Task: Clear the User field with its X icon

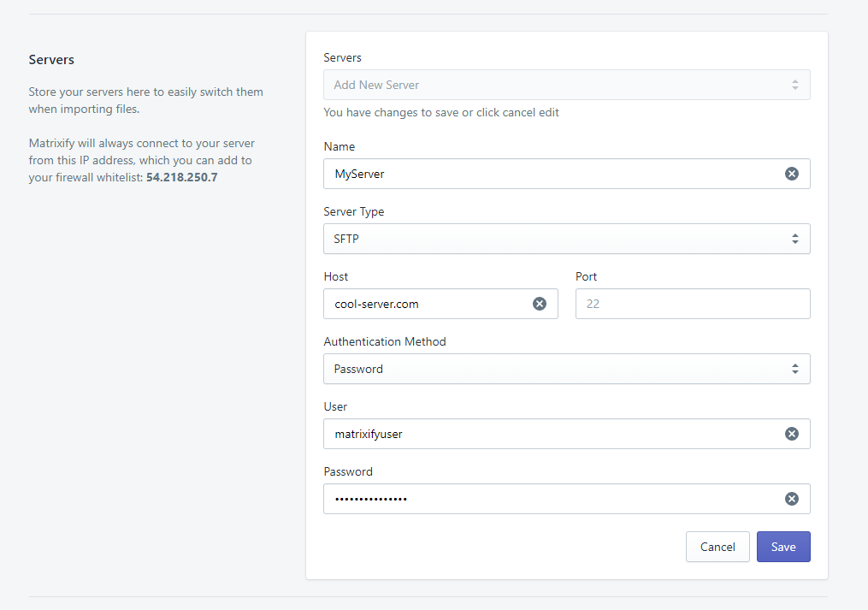Action: click(791, 434)
